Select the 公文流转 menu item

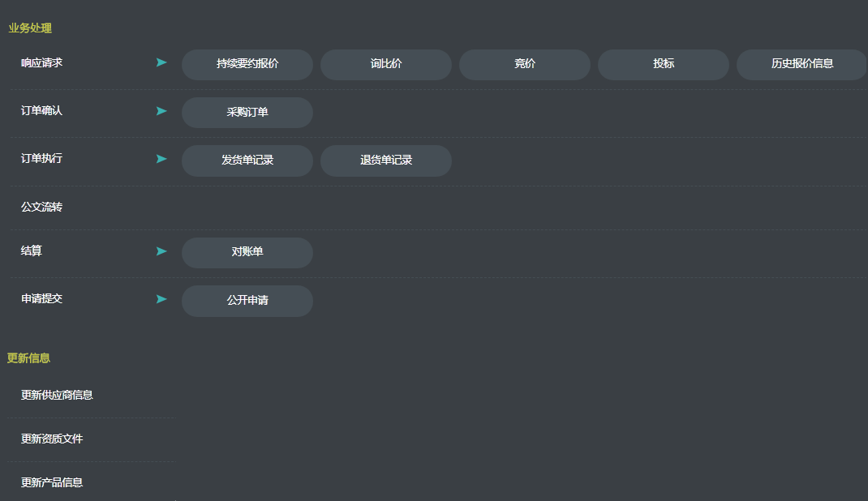click(x=41, y=208)
